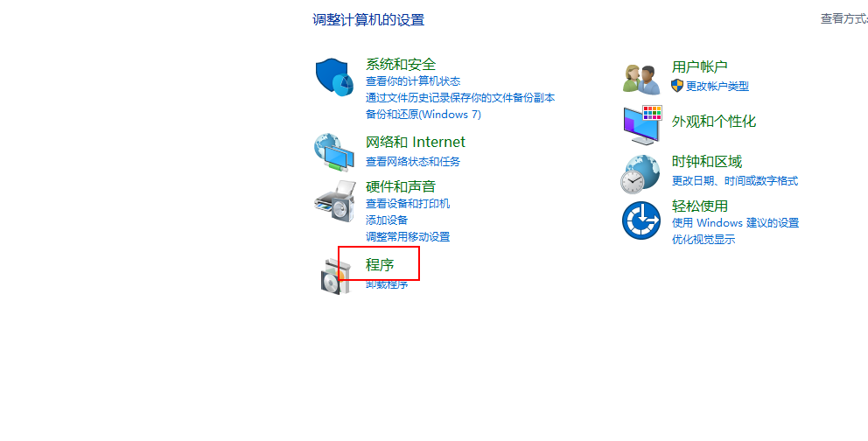Open the 查看方式 view-by option
The image size is (868, 441).
click(844, 19)
